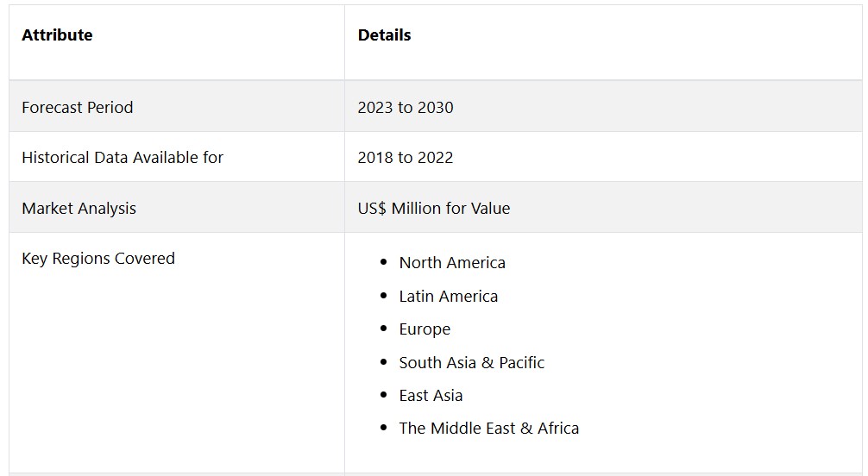Image resolution: width=868 pixels, height=476 pixels.
Task: Click the 2018 to 2022 value
Action: click(406, 158)
